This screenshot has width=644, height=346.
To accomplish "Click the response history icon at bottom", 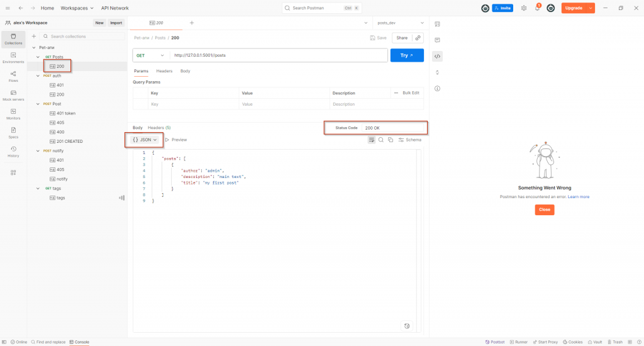I will (407, 326).
